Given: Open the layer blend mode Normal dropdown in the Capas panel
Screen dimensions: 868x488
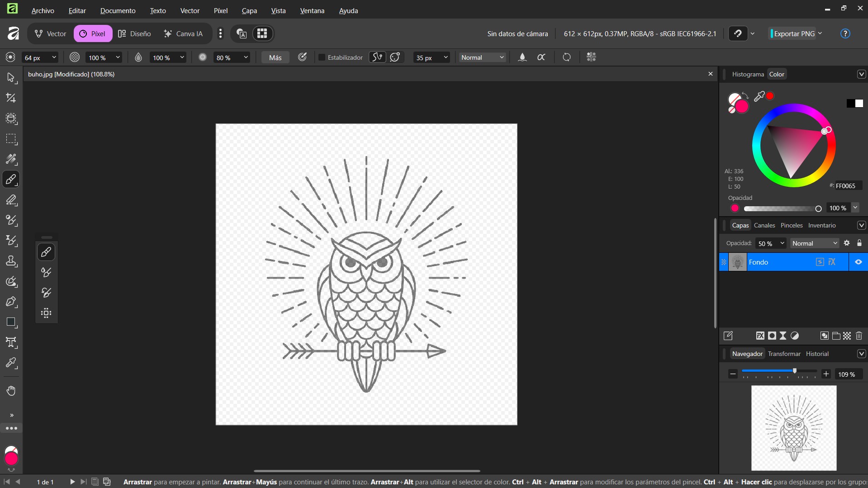Looking at the screenshot, I should click(815, 243).
